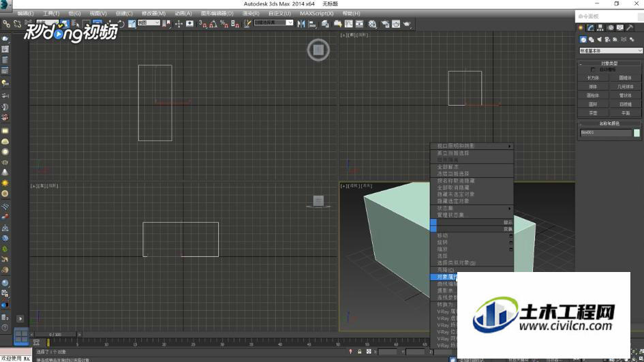This screenshot has width=644, height=362.
Task: Toggle the 3D Snaps icon
Action: click(x=203, y=24)
